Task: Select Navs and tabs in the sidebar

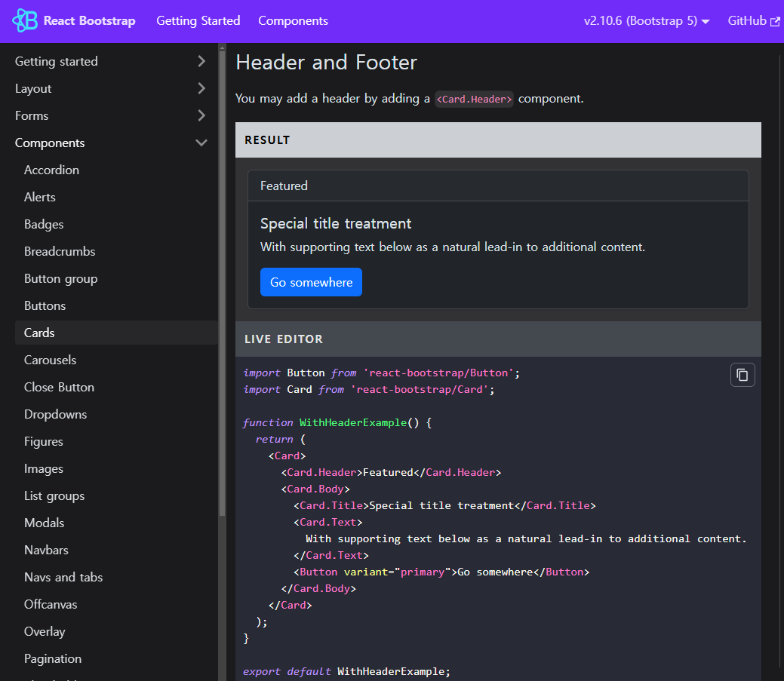Action: pos(63,577)
